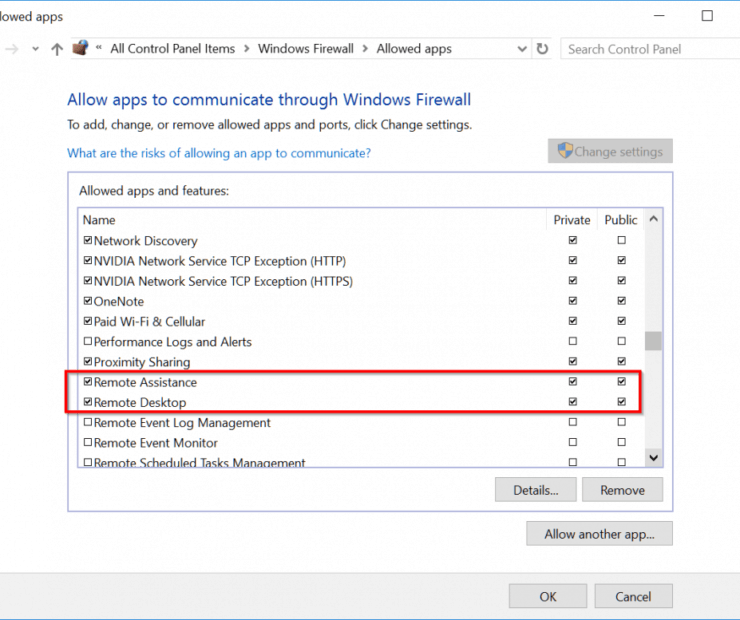This screenshot has width=740, height=620.
Task: Expand chevron after Windows Firewall breadcrumb
Action: click(365, 49)
